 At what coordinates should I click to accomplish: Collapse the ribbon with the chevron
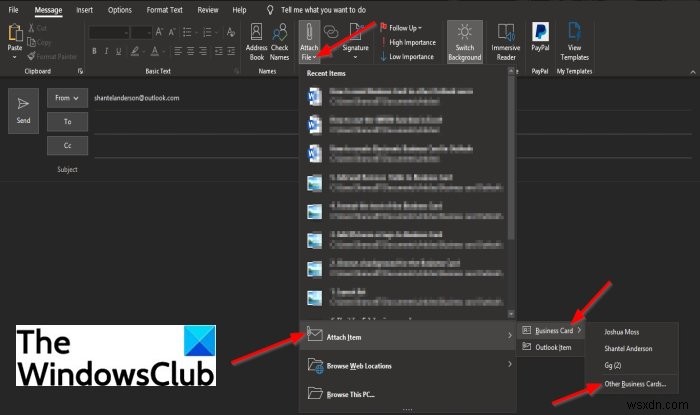pyautogui.click(x=692, y=72)
